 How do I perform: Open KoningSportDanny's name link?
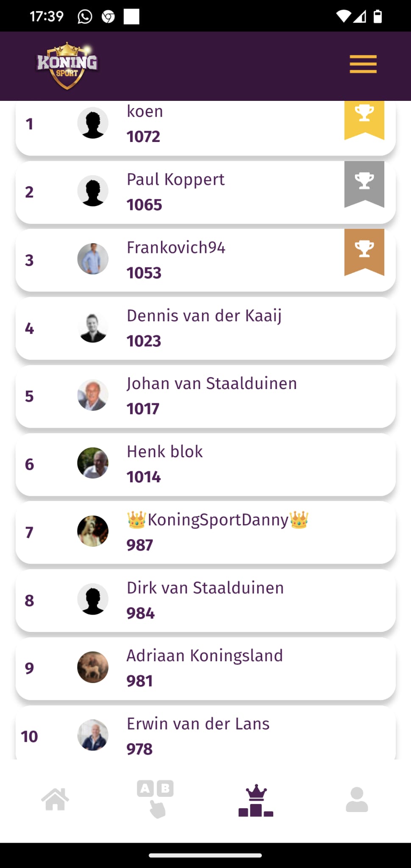click(218, 520)
